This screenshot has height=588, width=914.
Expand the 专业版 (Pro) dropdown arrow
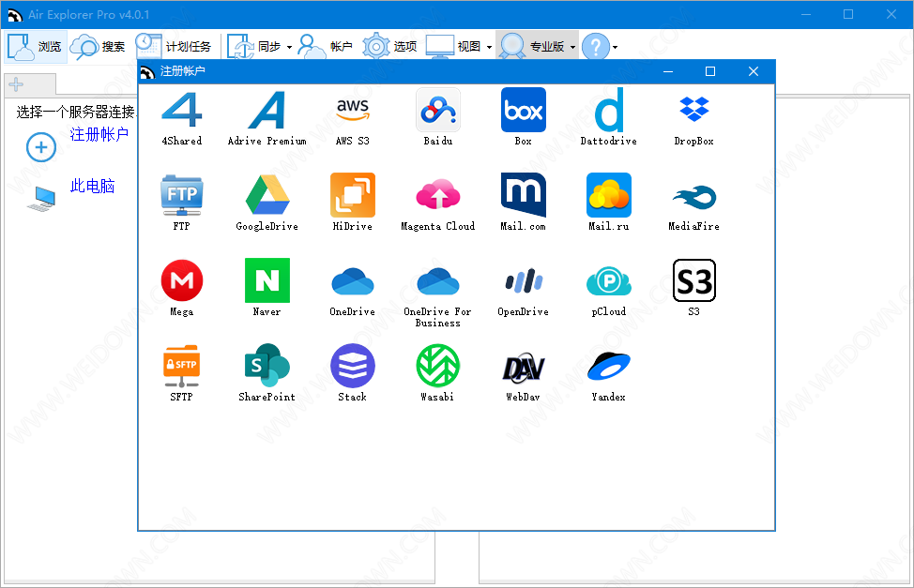tap(572, 47)
